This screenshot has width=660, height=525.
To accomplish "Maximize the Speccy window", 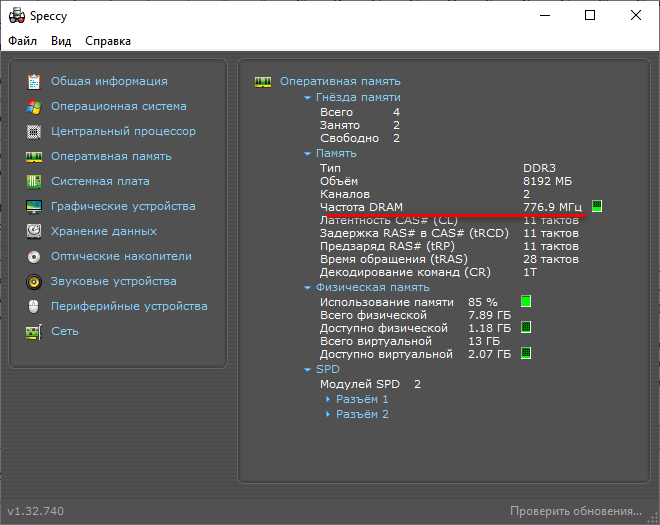I will tap(590, 16).
